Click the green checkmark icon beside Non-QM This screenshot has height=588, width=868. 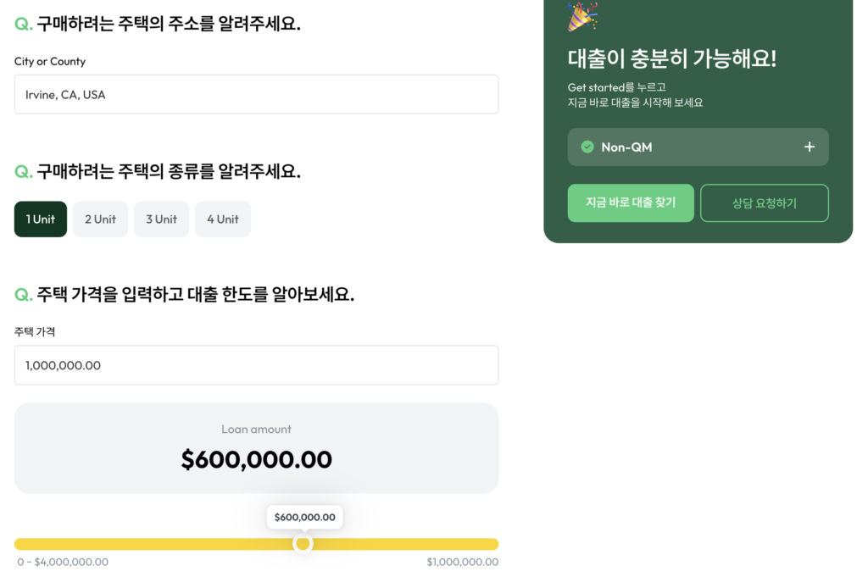pyautogui.click(x=589, y=147)
